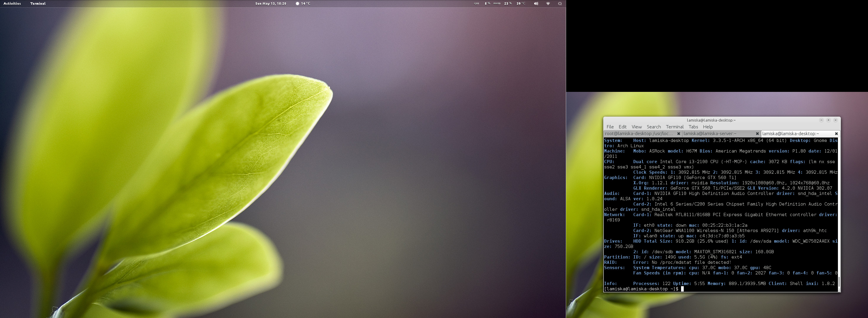Close the lamiska@lamiska-server tab
The image size is (868, 318).
coord(757,134)
